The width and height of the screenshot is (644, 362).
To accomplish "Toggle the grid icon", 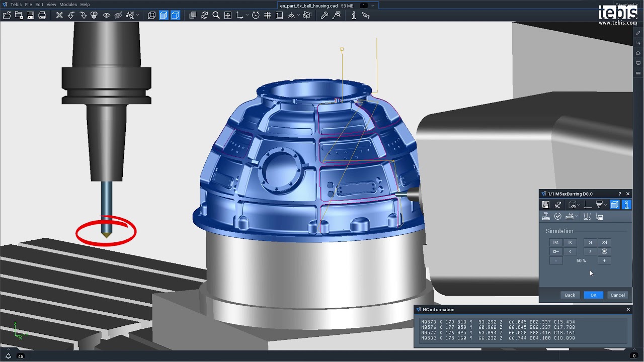I will [267, 15].
